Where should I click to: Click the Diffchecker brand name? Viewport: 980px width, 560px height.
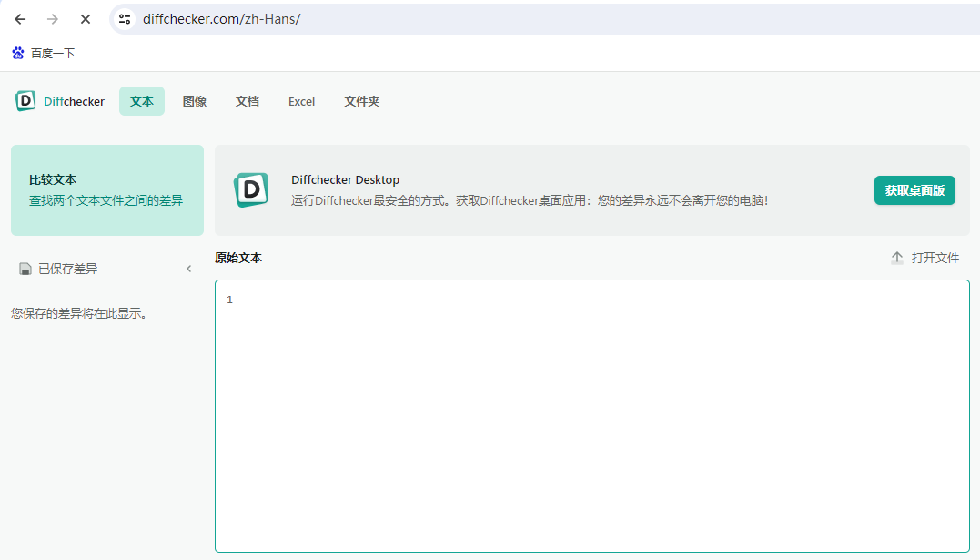(x=74, y=101)
